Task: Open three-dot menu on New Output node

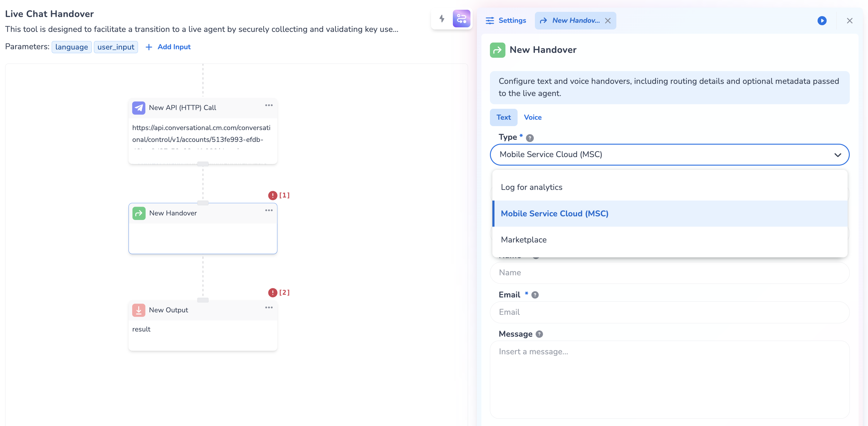Action: (x=269, y=307)
